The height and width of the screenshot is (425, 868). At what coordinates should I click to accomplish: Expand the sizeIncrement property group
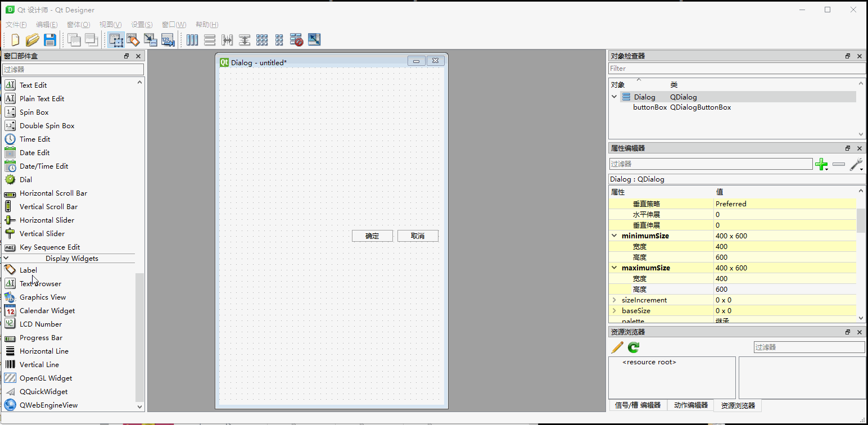(x=614, y=300)
